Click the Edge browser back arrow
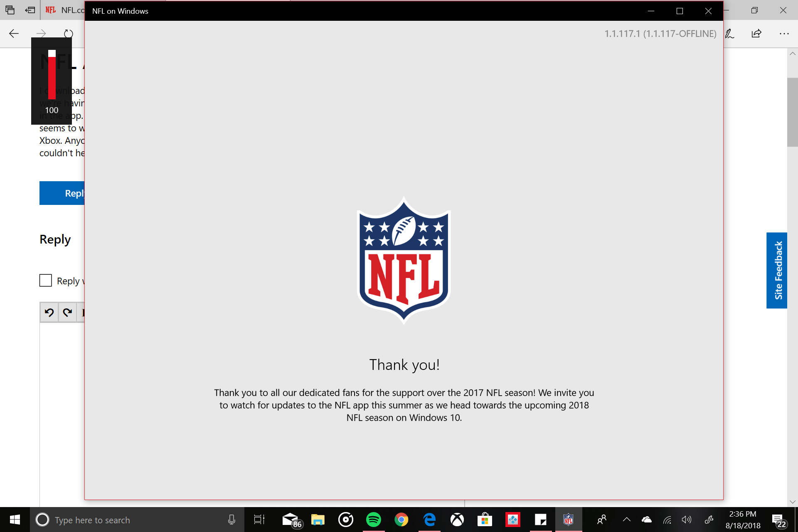Viewport: 798px width, 532px height. coord(14,34)
